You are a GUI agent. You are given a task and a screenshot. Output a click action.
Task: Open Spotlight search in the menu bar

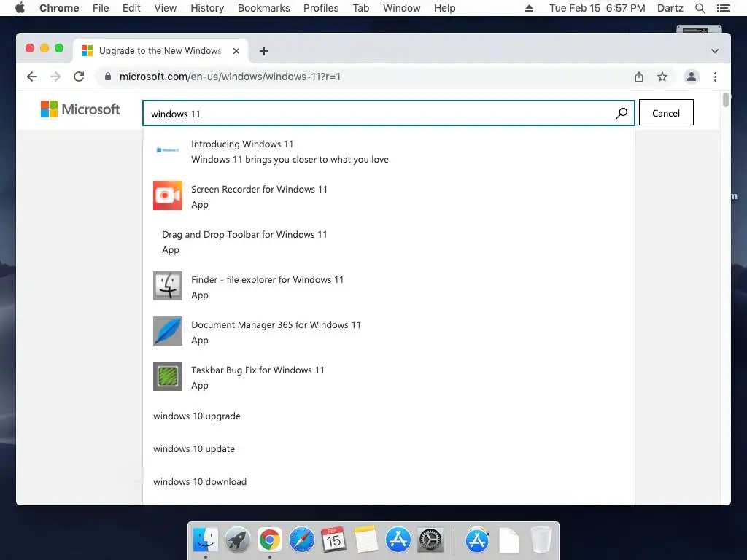[700, 8]
